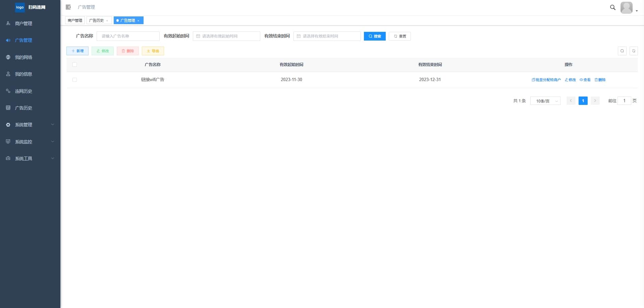Image resolution: width=644 pixels, height=308 pixels.
Task: Click the yellow 导出 button
Action: [153, 51]
